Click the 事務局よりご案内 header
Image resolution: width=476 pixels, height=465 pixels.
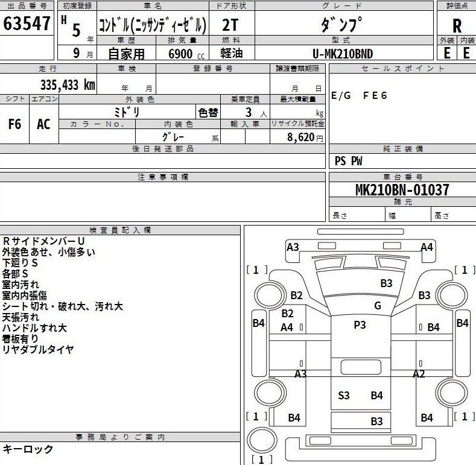(120, 437)
